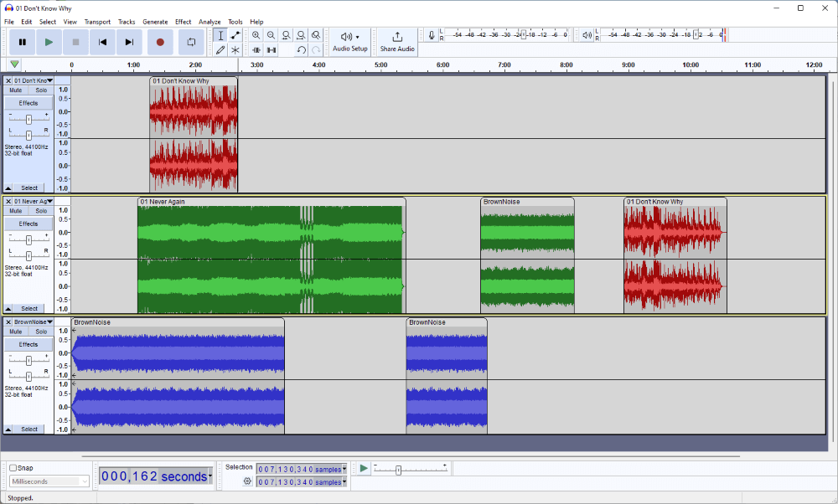Screen dimensions: 838x504
Task: Select the BrownNoise clip in the green track
Action: 527,255
